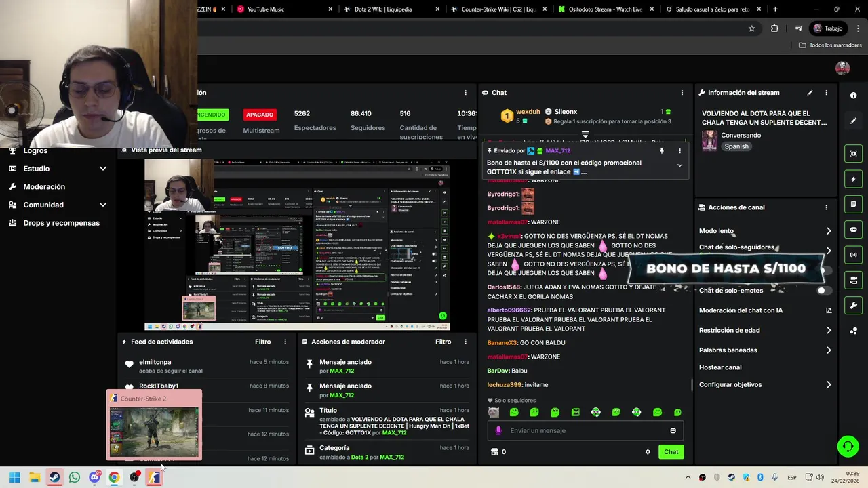
Task: Open the green headset support button
Action: (848, 446)
